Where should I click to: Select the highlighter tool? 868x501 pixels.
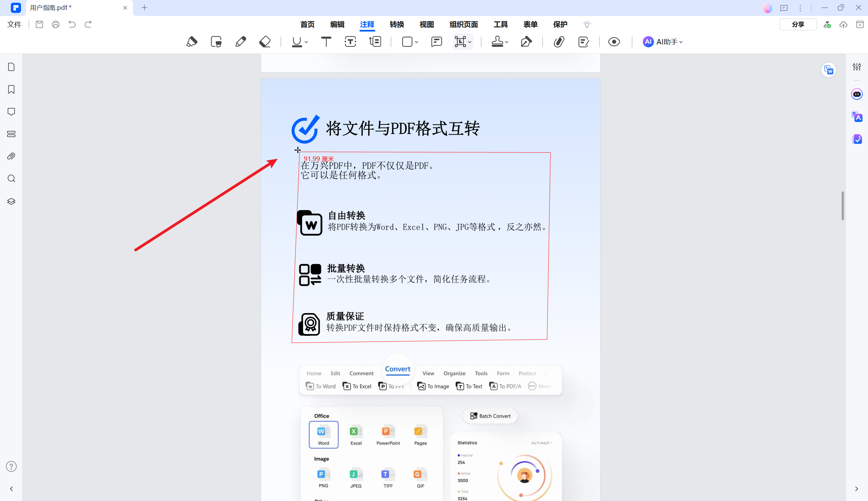(192, 41)
